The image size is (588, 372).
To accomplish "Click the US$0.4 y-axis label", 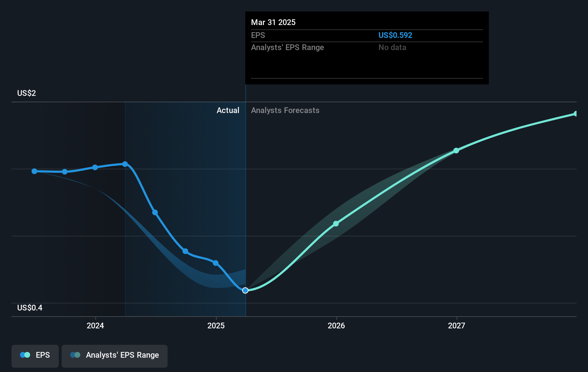I will [30, 308].
